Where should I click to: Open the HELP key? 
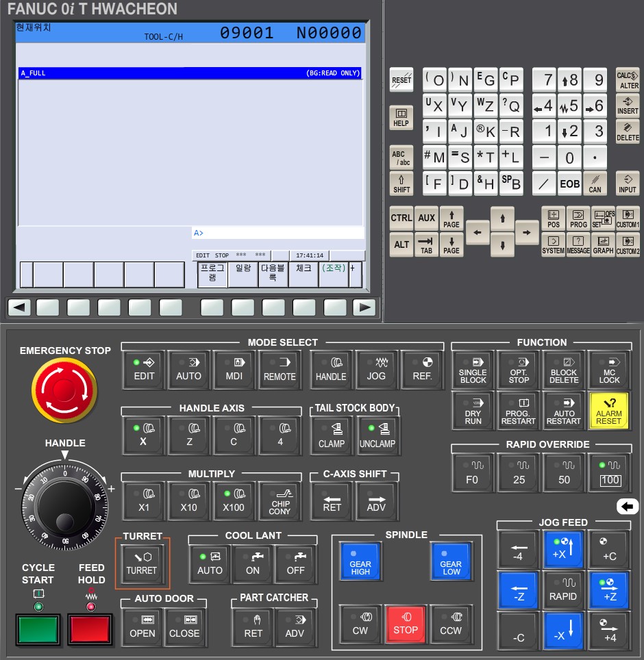[401, 118]
